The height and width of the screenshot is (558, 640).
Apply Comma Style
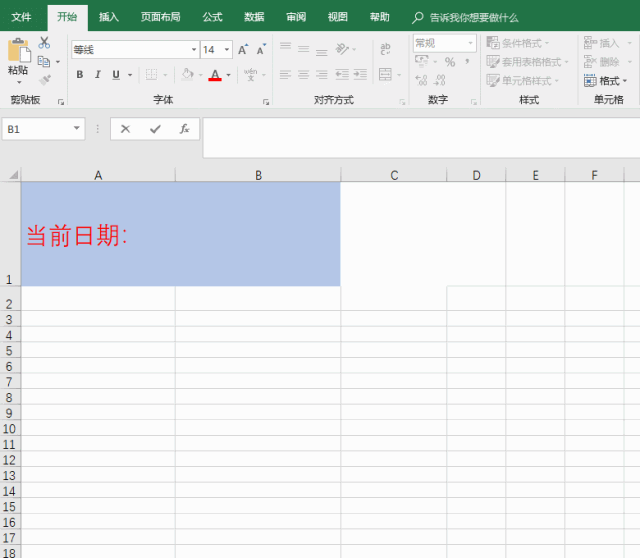[467, 62]
